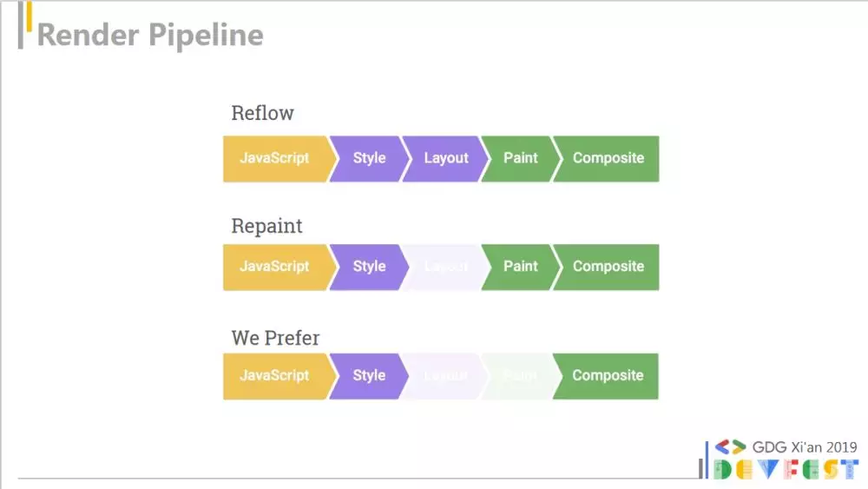
Task: Click the Reflow heading label
Action: 262,113
